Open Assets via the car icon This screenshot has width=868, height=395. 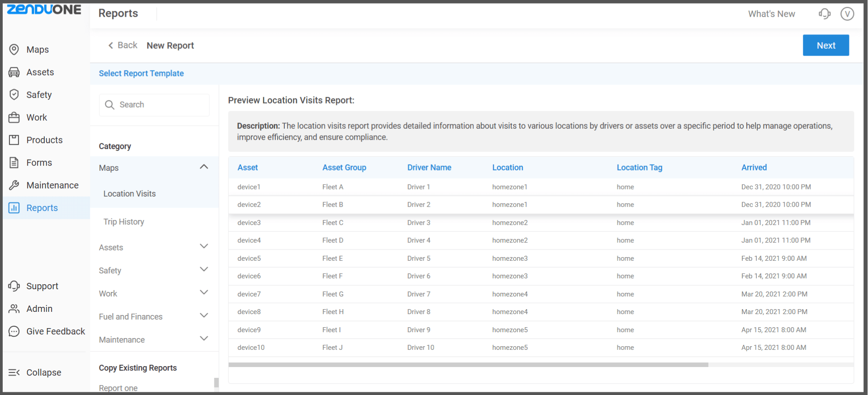(14, 72)
